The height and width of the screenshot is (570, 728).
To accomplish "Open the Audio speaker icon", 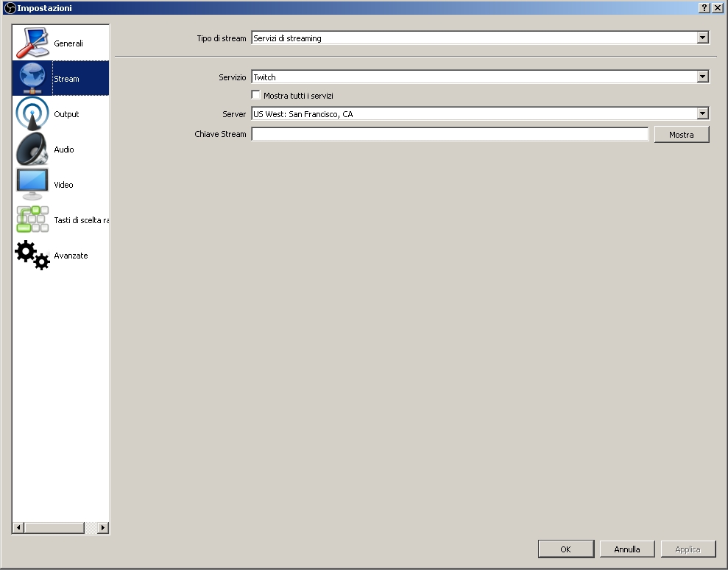I will pos(32,149).
